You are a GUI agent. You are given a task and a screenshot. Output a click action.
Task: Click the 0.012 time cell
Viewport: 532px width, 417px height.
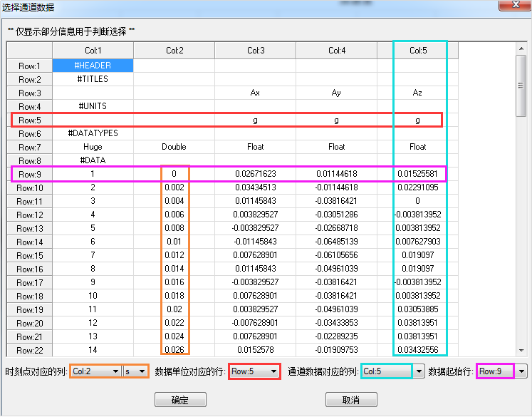[174, 255]
